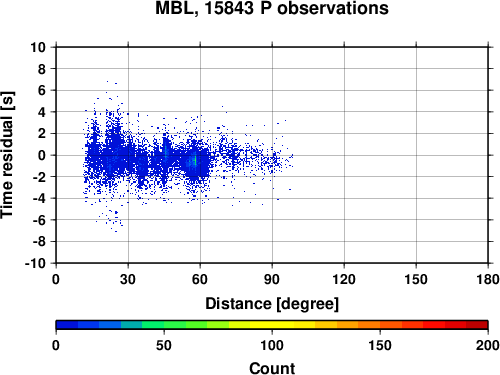Click the x-axis tick label '120'
Screen dimensions: 500x375
coord(344,279)
